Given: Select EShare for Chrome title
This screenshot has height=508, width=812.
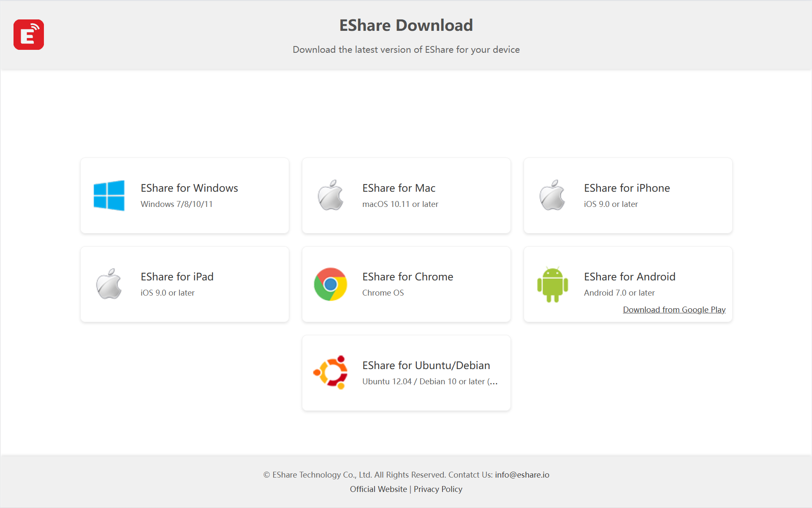Looking at the screenshot, I should (x=407, y=277).
